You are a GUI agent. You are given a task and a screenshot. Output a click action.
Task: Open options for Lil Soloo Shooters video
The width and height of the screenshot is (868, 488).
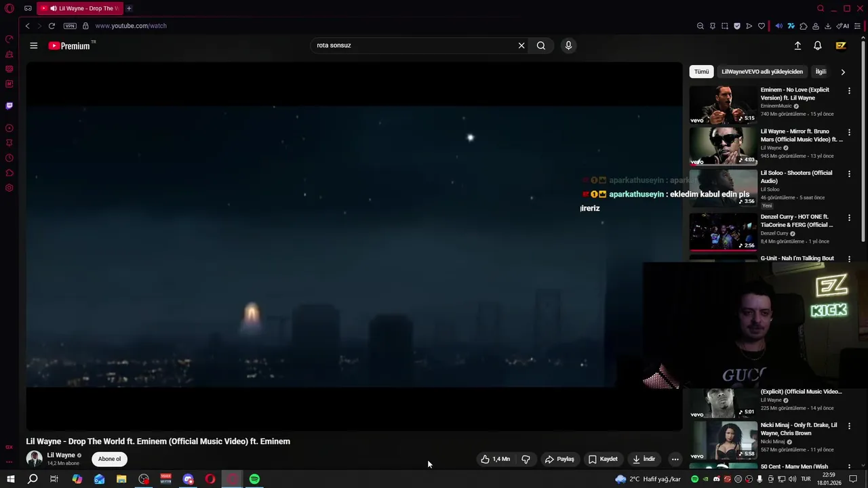click(x=849, y=174)
